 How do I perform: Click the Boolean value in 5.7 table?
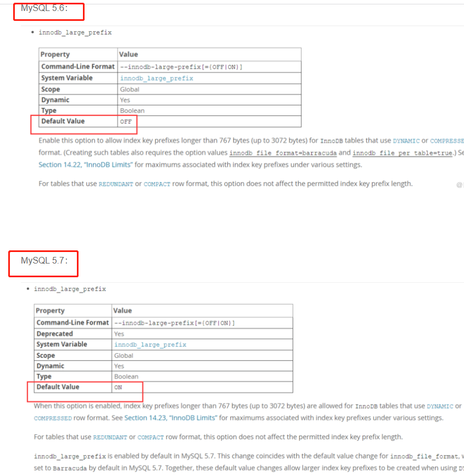pos(126,377)
